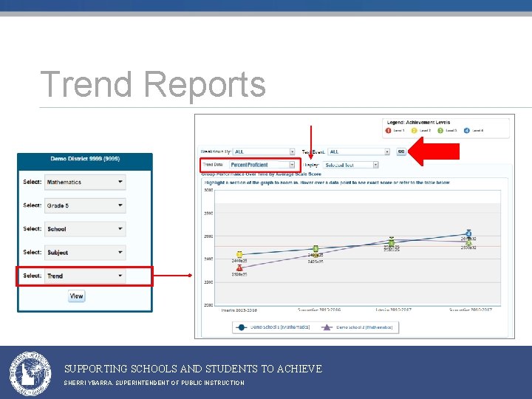Open the Grade 5 dropdown
The image size is (532, 399).
[85, 205]
